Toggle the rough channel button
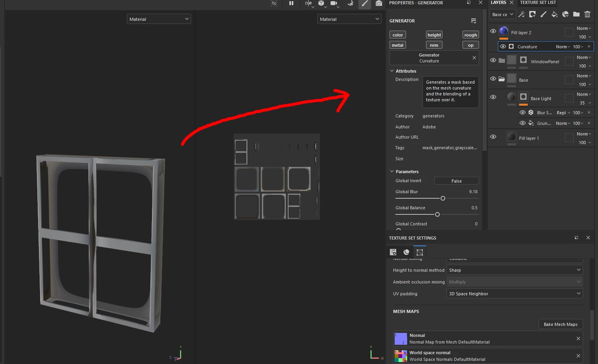Image resolution: width=598 pixels, height=364 pixels. tap(470, 35)
